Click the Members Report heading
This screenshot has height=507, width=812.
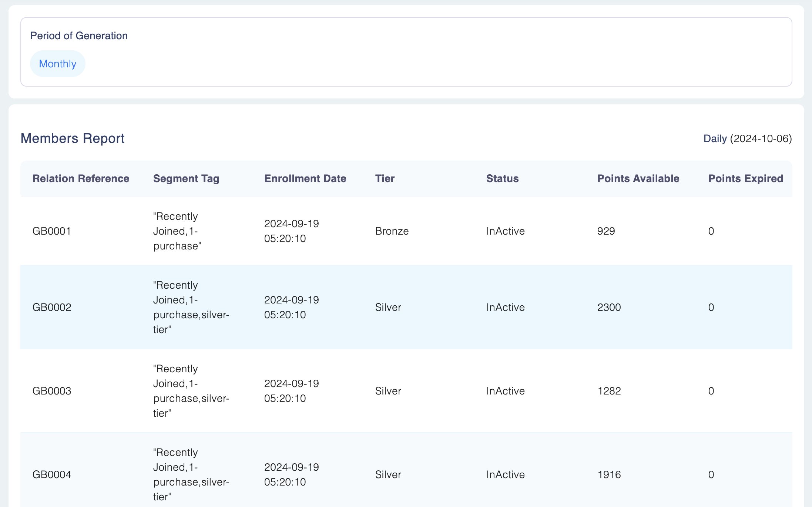[73, 138]
